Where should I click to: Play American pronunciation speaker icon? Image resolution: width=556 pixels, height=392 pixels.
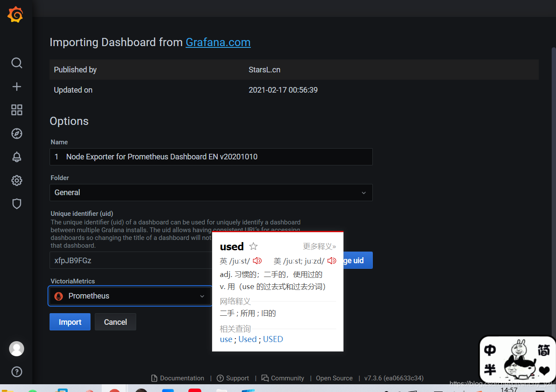(332, 261)
